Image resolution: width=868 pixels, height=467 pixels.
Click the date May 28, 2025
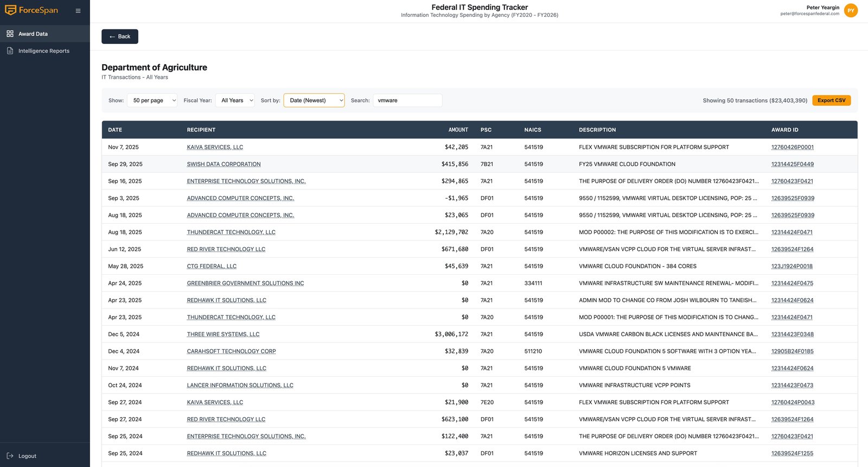pyautogui.click(x=125, y=266)
